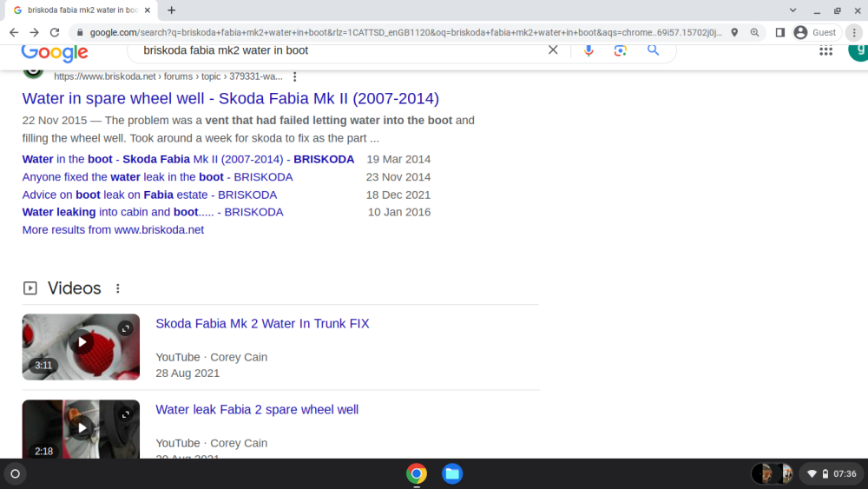Open the status tray showing 07:36
The image size is (868, 489).
[x=832, y=473]
